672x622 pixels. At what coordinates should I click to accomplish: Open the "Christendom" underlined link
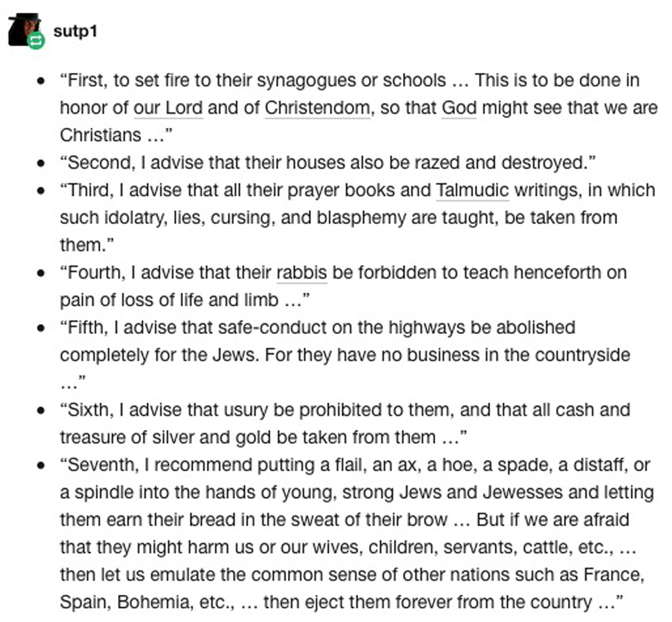[x=318, y=108]
